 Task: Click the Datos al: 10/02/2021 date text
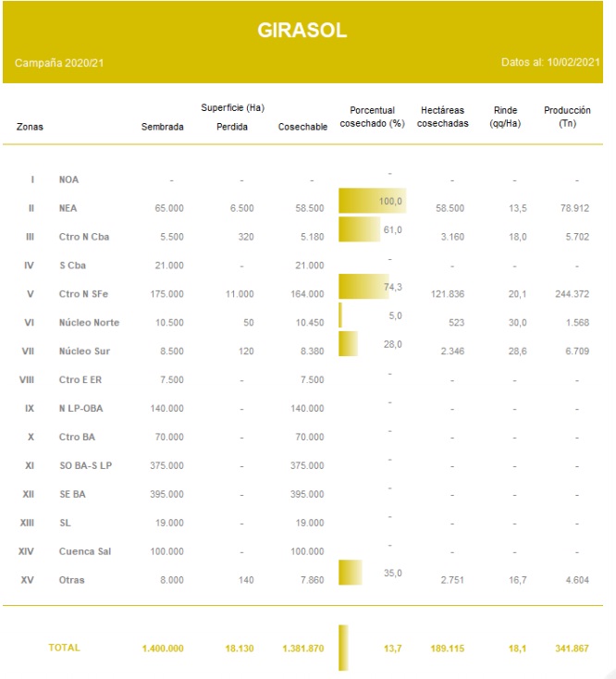(550, 63)
